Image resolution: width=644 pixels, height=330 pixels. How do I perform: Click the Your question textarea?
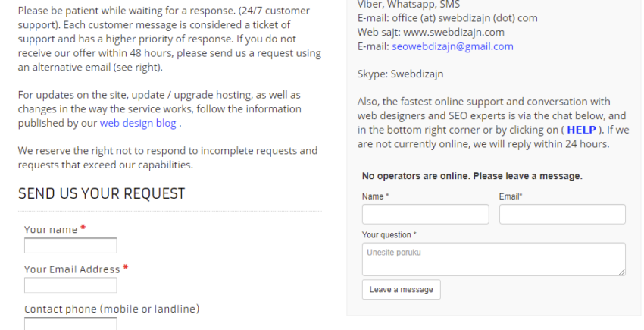494,259
